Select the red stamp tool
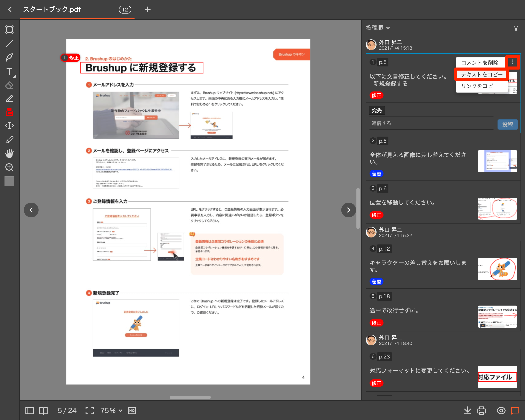The width and height of the screenshot is (525, 420). coord(9,112)
